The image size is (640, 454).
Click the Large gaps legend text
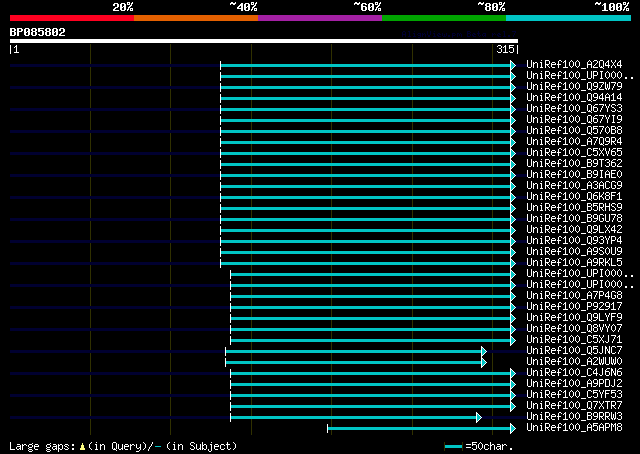coord(123,446)
